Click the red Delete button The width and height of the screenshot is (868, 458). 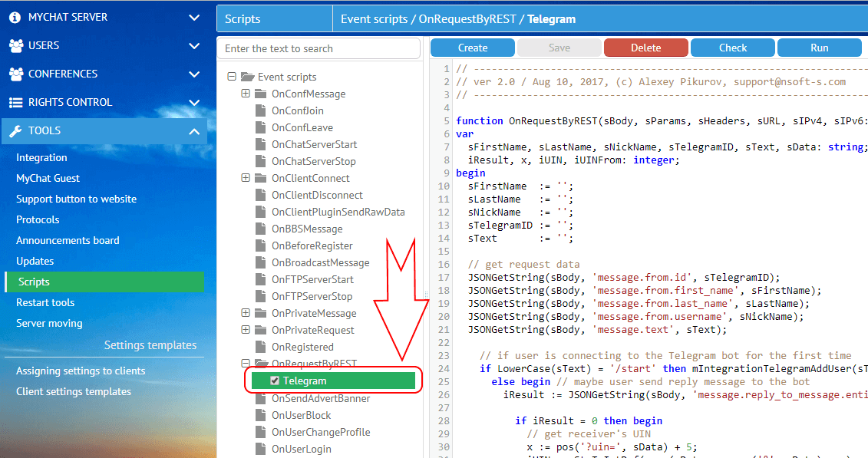[645, 47]
